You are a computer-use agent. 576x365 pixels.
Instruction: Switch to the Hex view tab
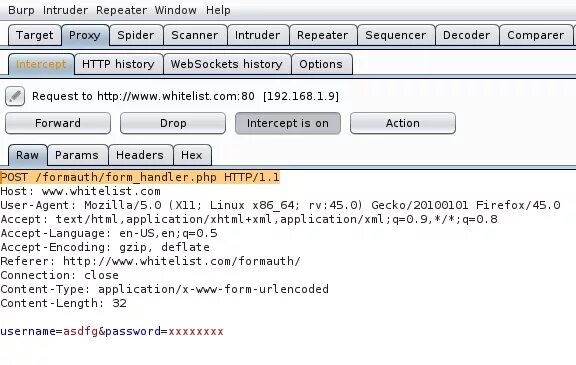tap(192, 155)
